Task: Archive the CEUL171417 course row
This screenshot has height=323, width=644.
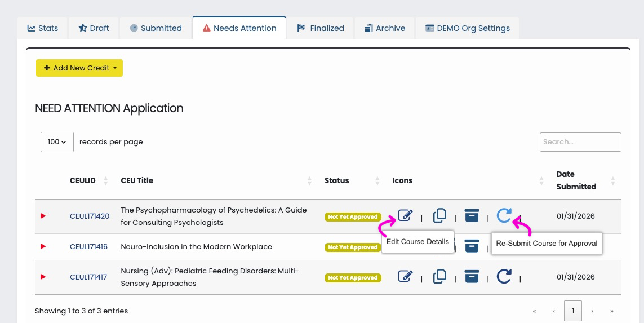Action: (472, 276)
